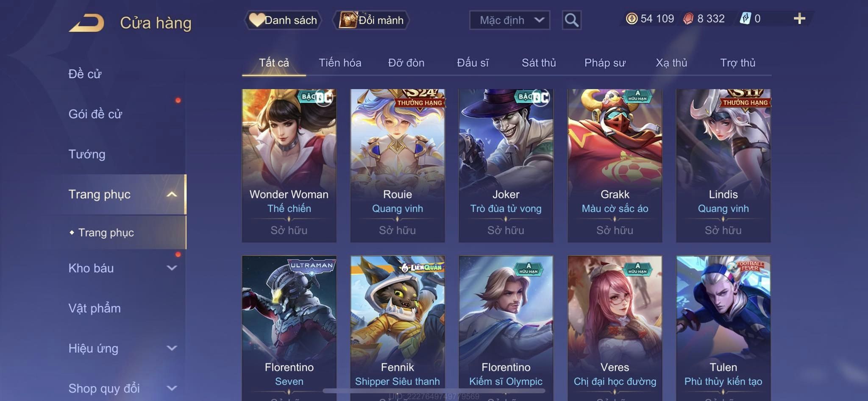This screenshot has width=868, height=401.
Task: Select Wonder Woman Thế chiến skin card
Action: click(x=289, y=166)
